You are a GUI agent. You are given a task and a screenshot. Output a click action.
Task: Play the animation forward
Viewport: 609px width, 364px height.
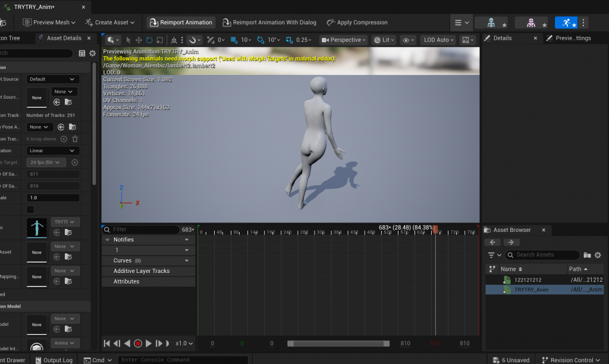coord(149,343)
